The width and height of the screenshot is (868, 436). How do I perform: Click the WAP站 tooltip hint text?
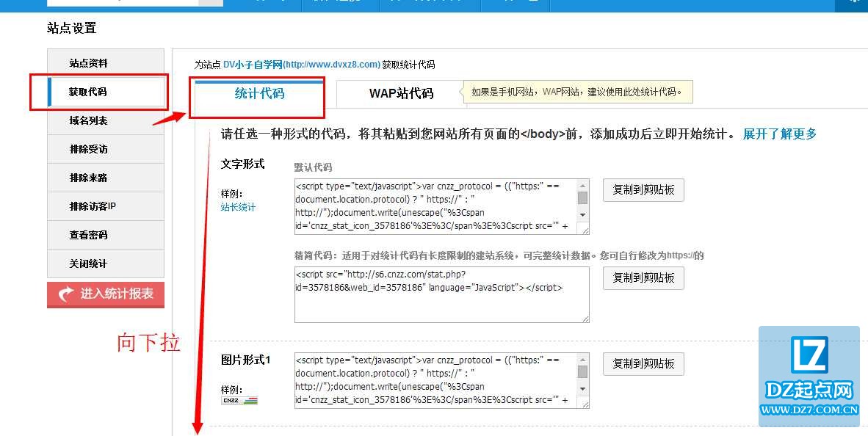point(576,92)
